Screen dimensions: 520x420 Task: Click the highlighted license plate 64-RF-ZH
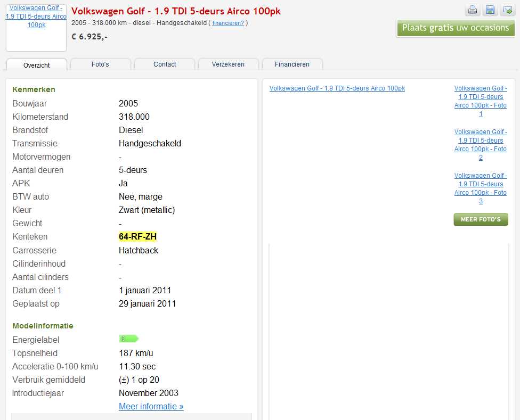(x=137, y=236)
